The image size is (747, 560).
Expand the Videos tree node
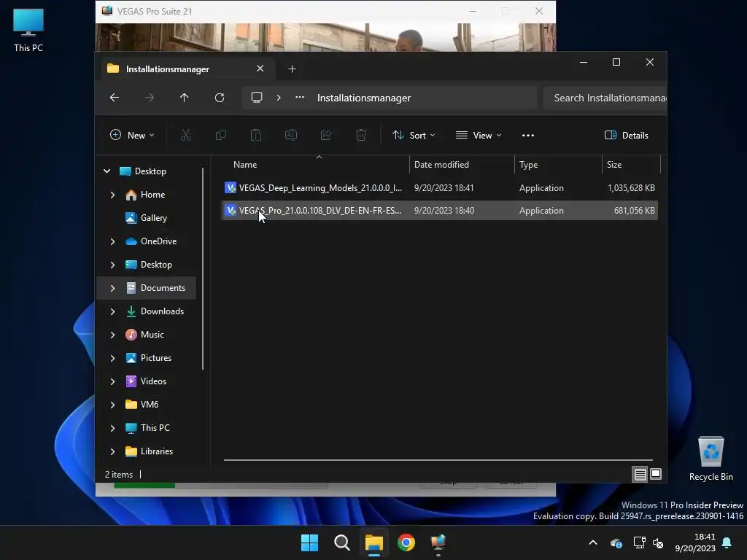pyautogui.click(x=112, y=381)
